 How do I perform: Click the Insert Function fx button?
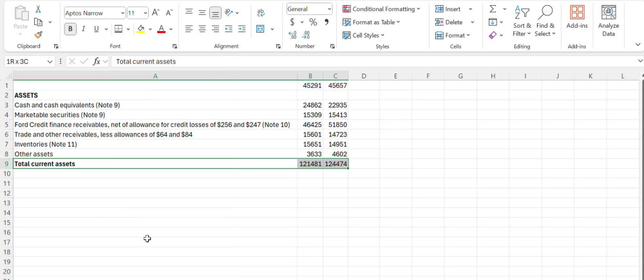coord(97,61)
